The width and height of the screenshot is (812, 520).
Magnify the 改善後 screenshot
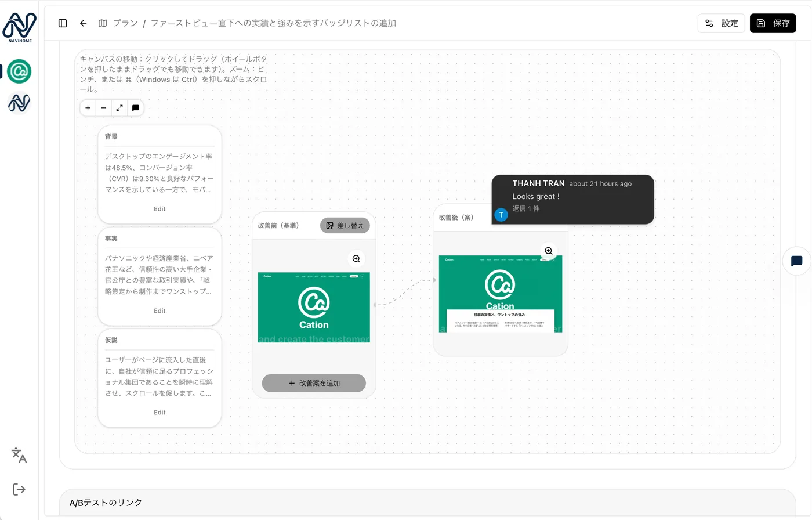549,251
